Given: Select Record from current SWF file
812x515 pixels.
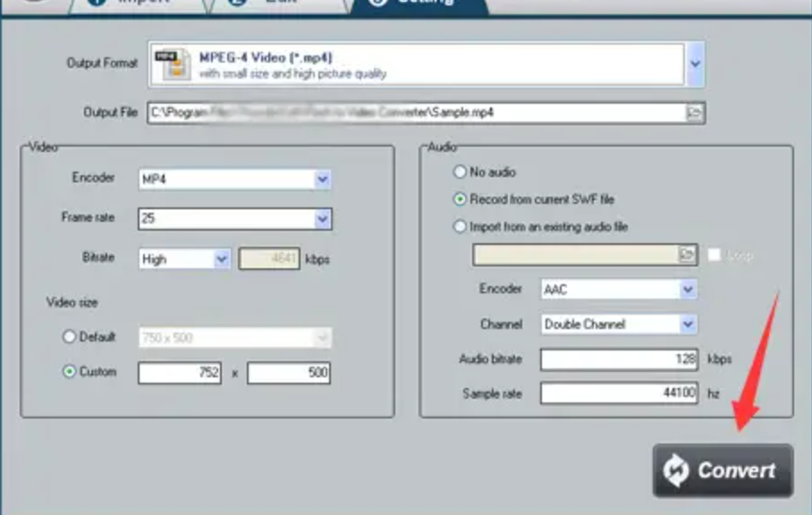Looking at the screenshot, I should pos(460,199).
